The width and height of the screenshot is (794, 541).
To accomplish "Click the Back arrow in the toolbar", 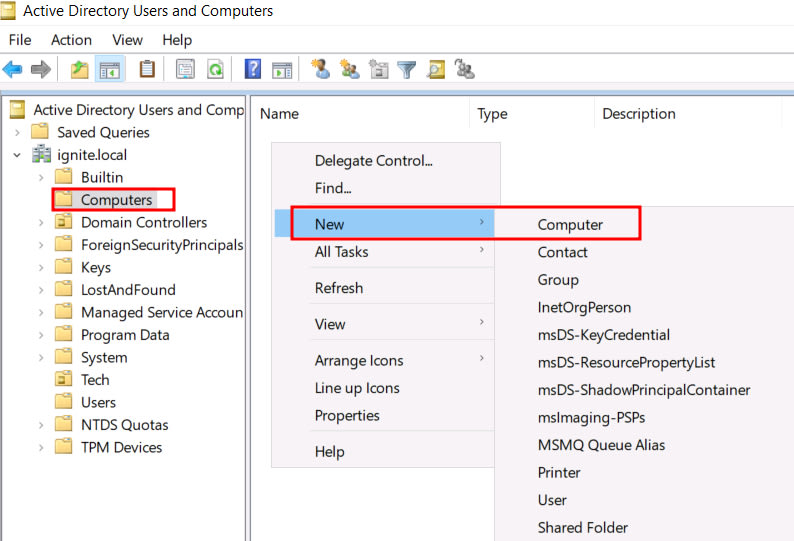I will click(13, 70).
